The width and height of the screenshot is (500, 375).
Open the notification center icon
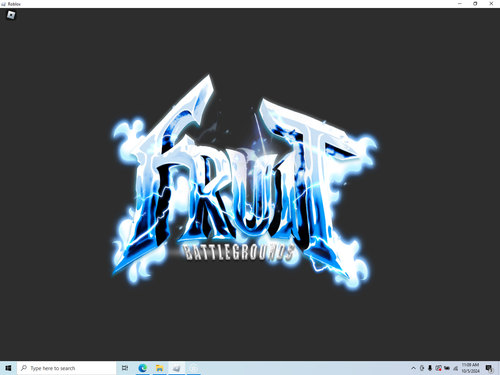coord(489,368)
